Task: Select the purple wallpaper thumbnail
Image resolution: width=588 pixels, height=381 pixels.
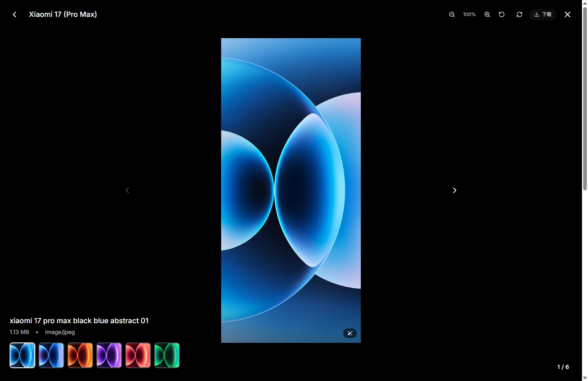Action: (109, 355)
